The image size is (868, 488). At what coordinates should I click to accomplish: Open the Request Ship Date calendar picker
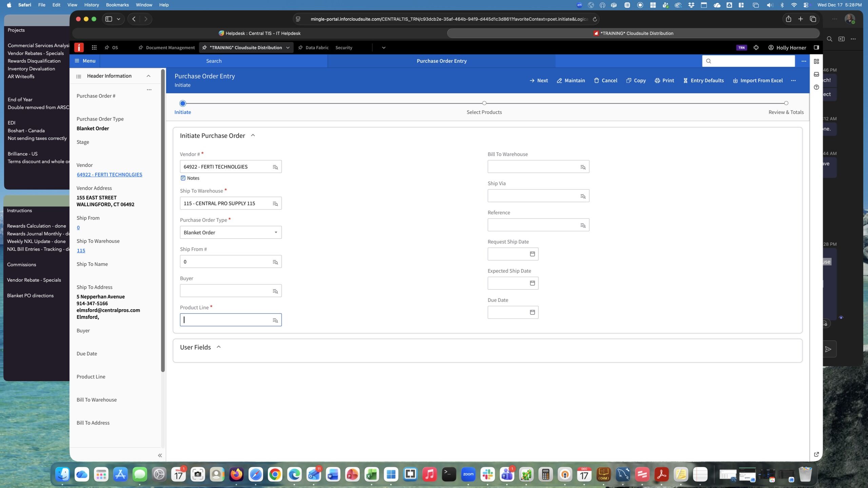pos(532,254)
